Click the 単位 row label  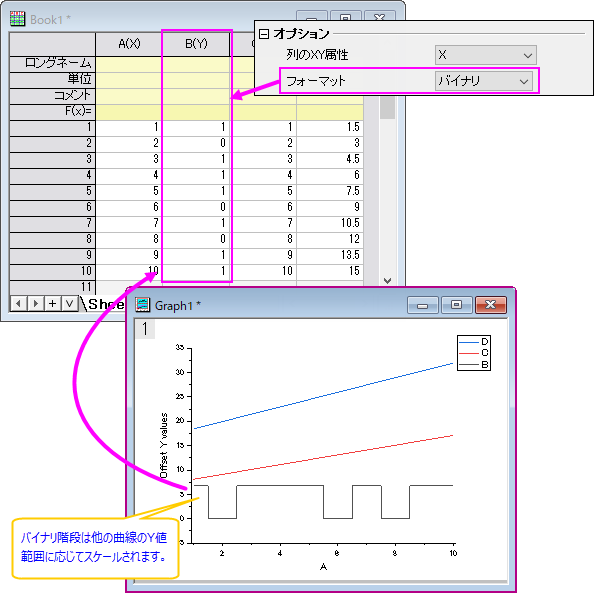coord(52,80)
